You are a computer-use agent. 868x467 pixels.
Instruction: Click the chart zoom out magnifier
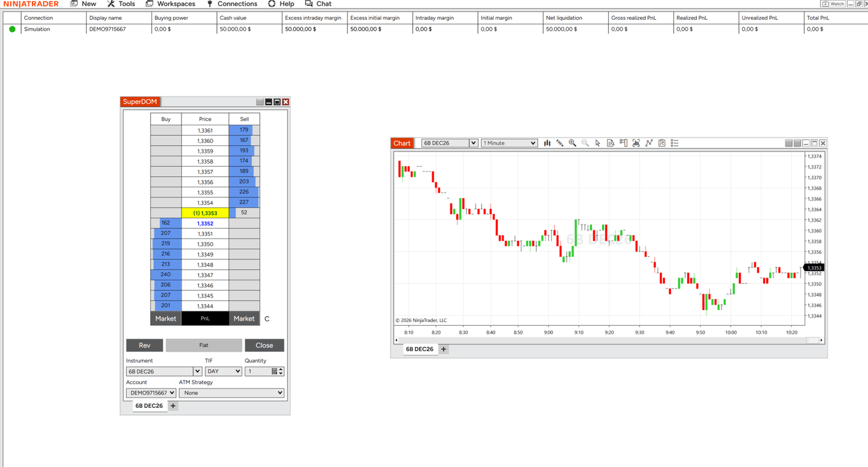tap(585, 143)
